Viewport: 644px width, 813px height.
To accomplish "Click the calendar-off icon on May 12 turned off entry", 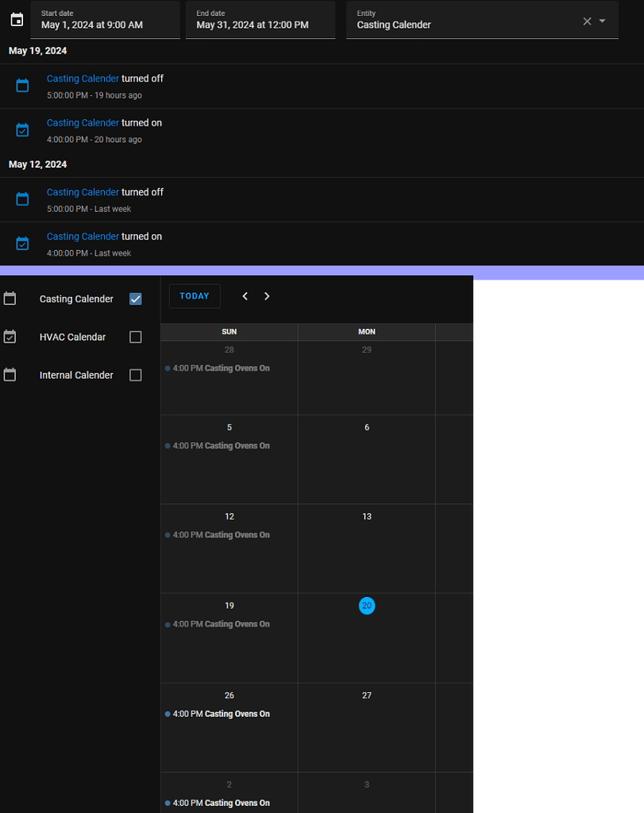I will 22,198.
